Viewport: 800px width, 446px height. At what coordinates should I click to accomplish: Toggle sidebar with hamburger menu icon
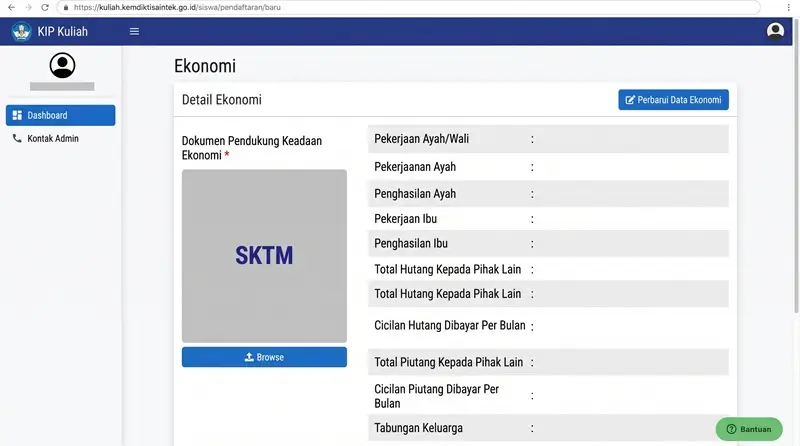[134, 32]
